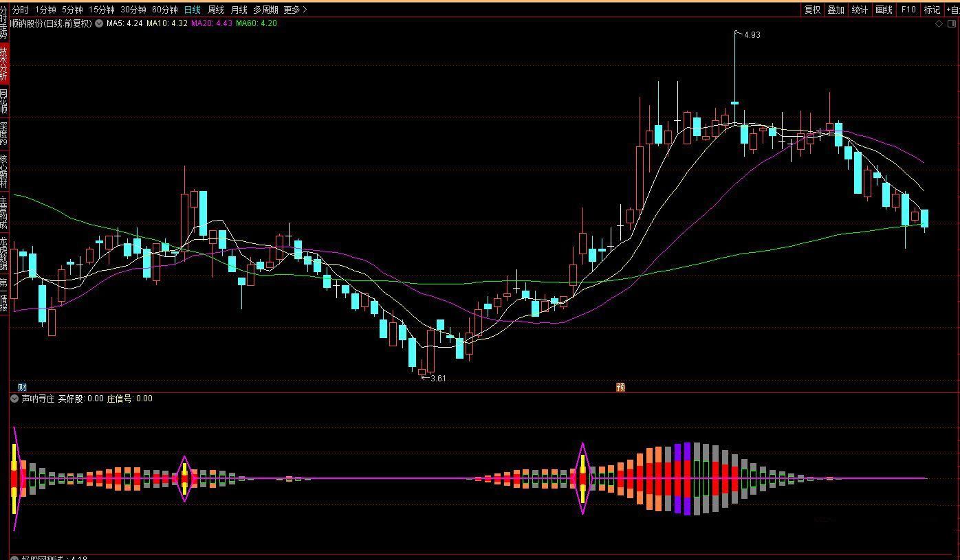
Task: Select the 5分钟 period tab
Action: pyautogui.click(x=72, y=10)
